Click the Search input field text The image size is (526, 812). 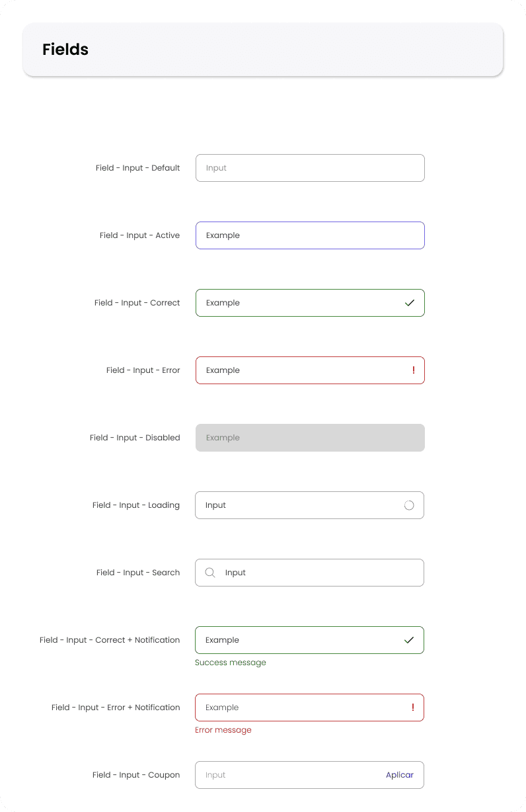pos(235,573)
